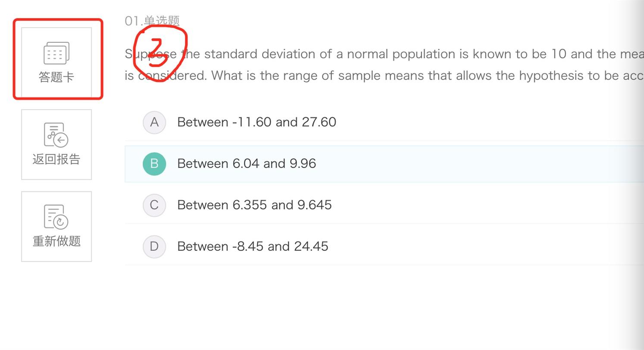644x350 pixels.
Task: Choose answer Between 6.04 and 9.96
Action: point(247,163)
